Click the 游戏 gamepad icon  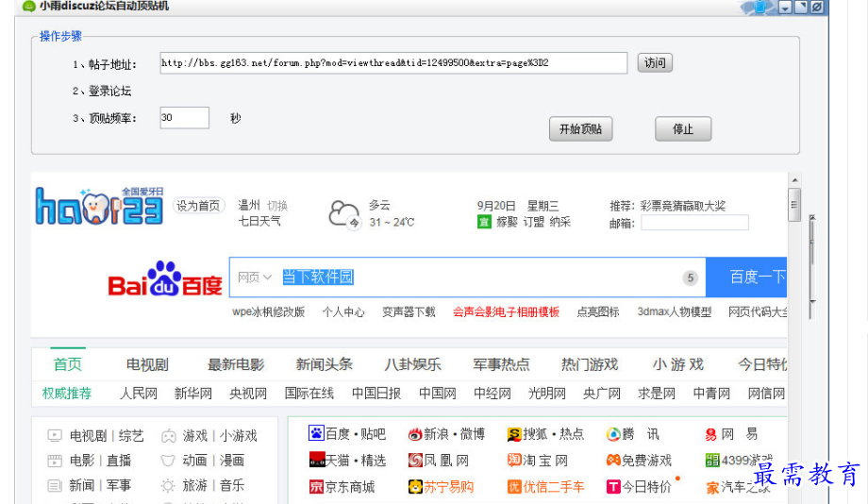(x=168, y=436)
